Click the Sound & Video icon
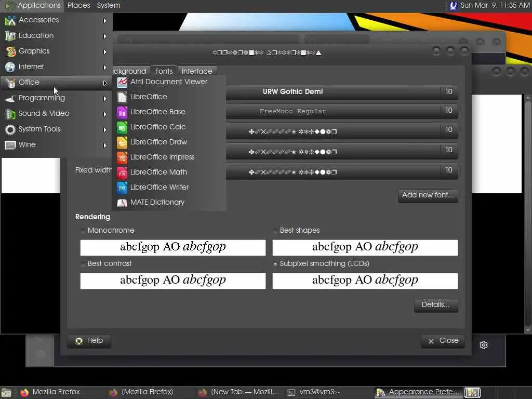 pyautogui.click(x=10, y=114)
